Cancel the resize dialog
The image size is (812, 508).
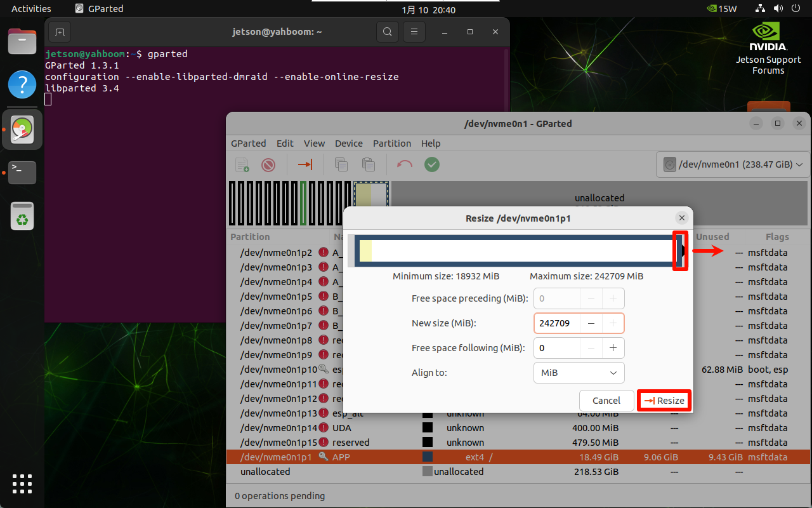[x=606, y=401]
